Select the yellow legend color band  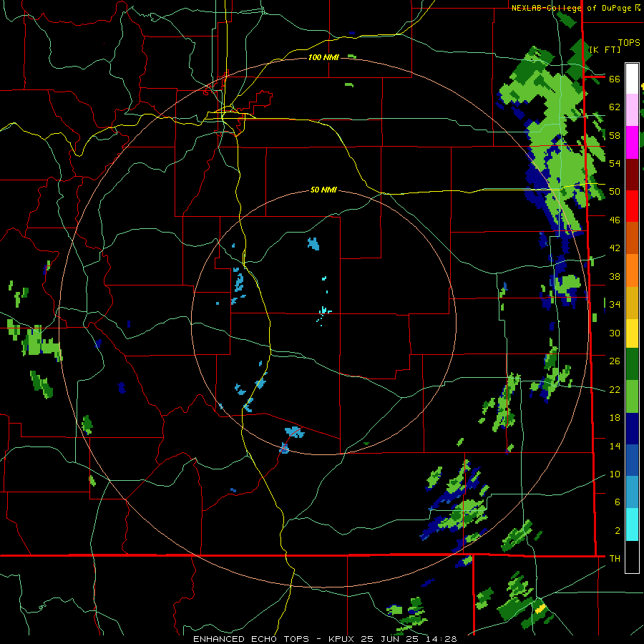pyautogui.click(x=632, y=333)
